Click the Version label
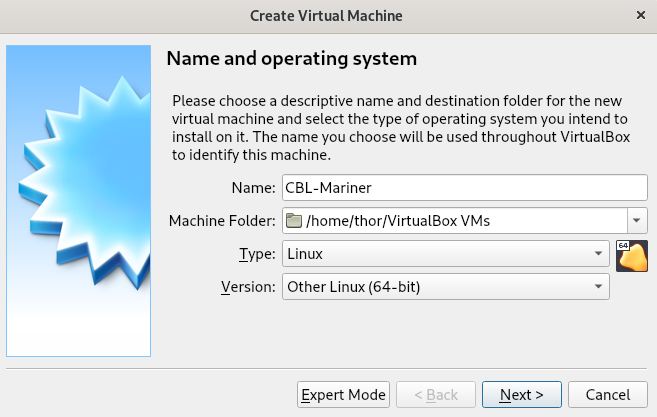This screenshot has width=657, height=417. point(248,287)
